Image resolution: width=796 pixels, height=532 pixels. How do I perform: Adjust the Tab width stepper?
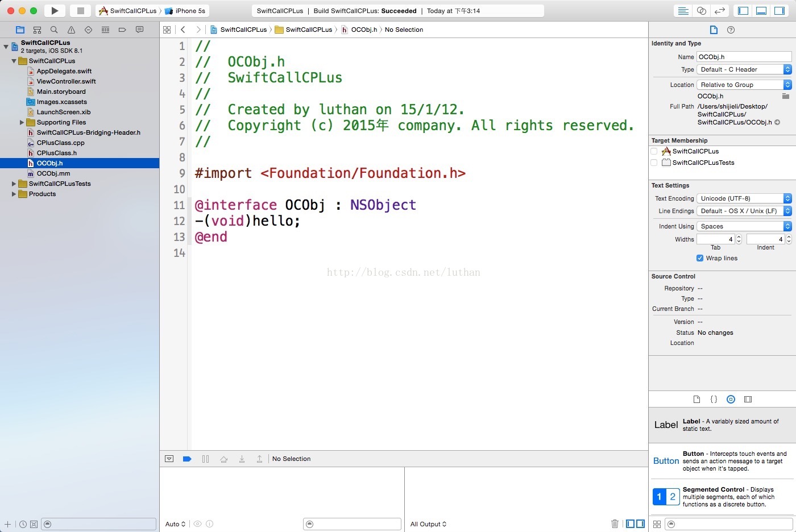click(x=739, y=239)
